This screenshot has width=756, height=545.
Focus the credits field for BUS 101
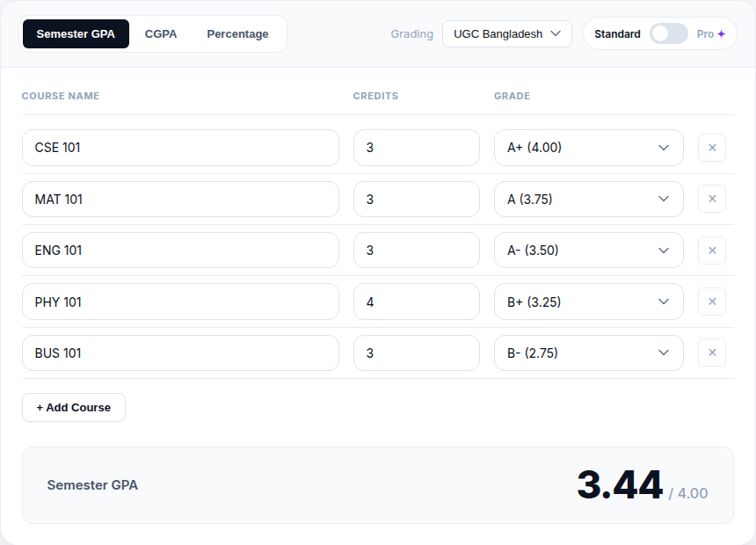(x=417, y=353)
